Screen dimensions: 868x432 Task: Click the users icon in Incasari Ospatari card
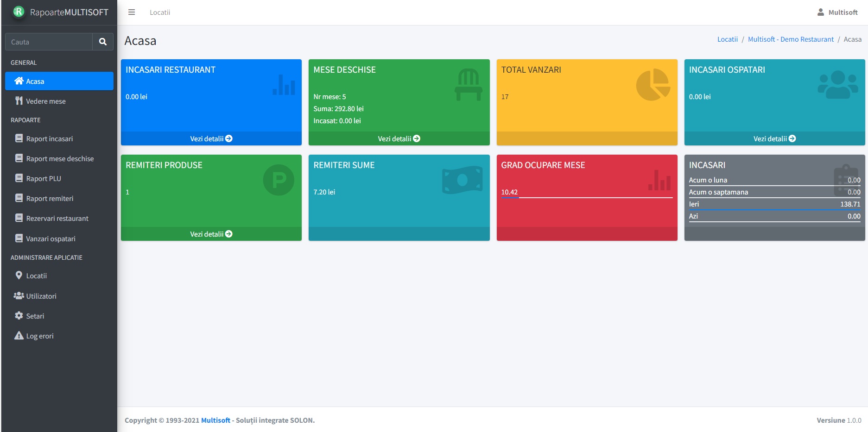pos(837,85)
